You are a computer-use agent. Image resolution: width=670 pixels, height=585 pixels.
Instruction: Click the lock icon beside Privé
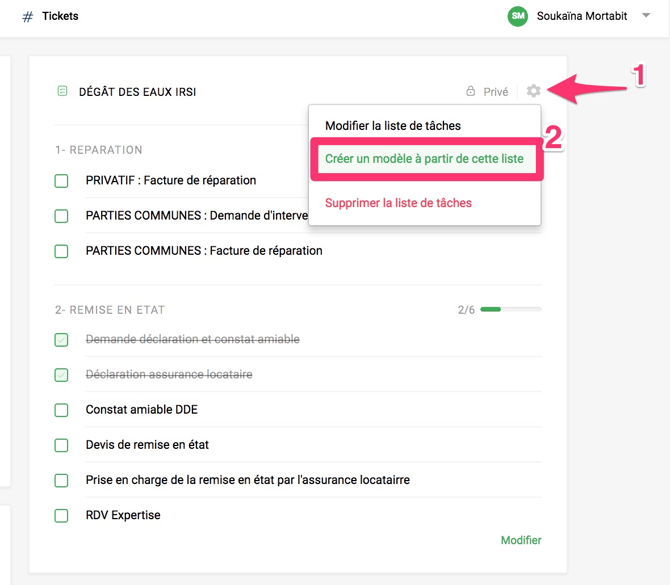tap(471, 91)
